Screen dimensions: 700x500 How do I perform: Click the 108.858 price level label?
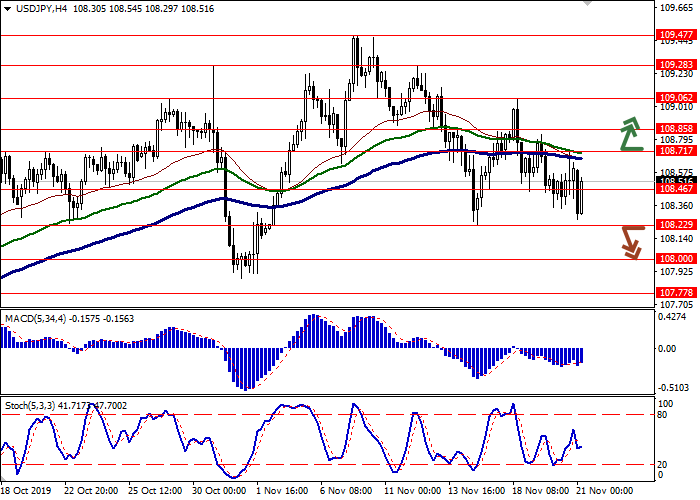pyautogui.click(x=674, y=129)
